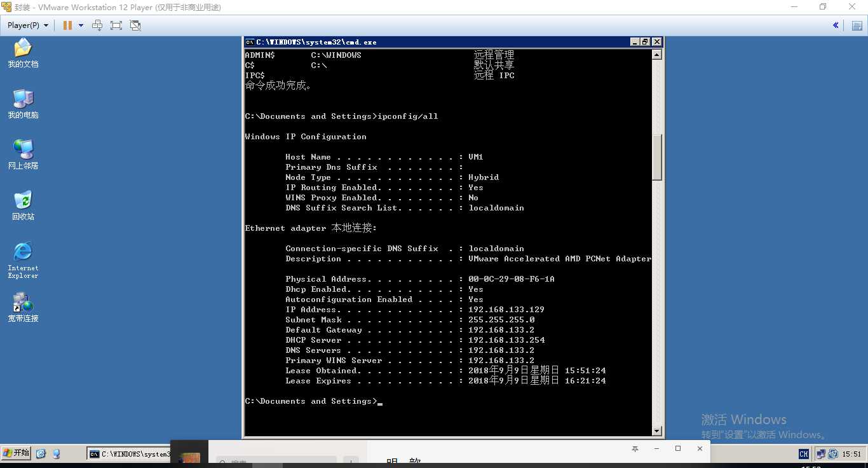Toggle the Unity mode toolbar icon
Screen dimensions: 868x468
(x=135, y=25)
